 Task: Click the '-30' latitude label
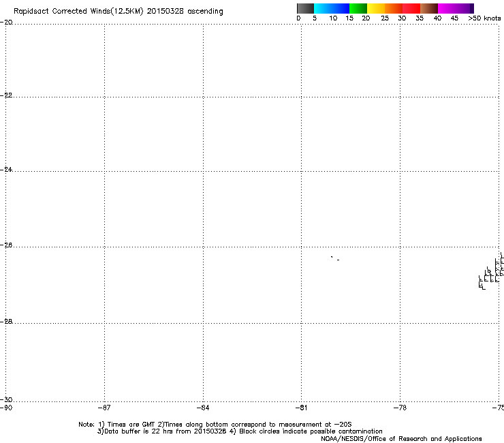pos(6,399)
